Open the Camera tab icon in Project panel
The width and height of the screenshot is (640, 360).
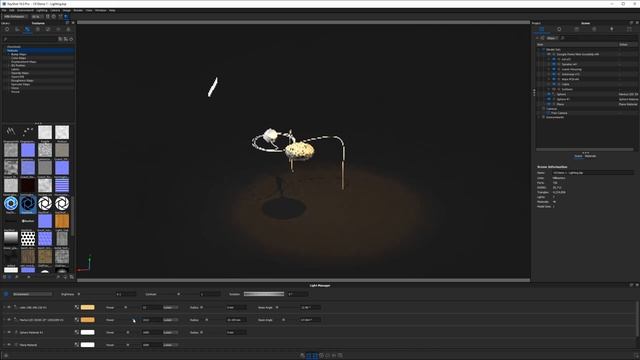click(611, 29)
